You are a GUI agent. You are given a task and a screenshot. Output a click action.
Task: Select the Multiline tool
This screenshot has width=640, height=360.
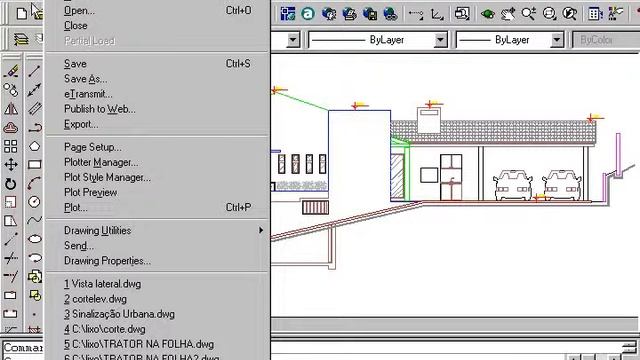pos(35,109)
